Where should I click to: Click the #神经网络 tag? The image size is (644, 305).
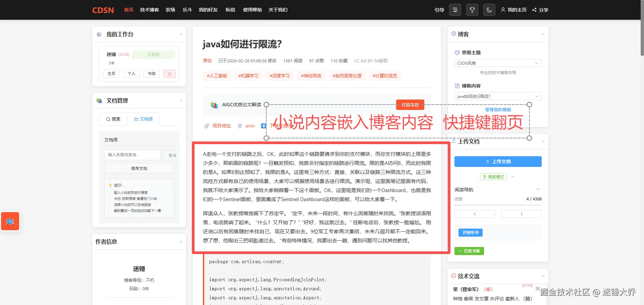point(311,76)
